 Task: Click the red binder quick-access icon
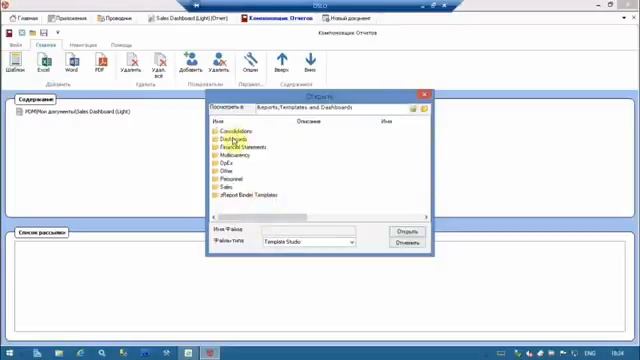pos(9,33)
